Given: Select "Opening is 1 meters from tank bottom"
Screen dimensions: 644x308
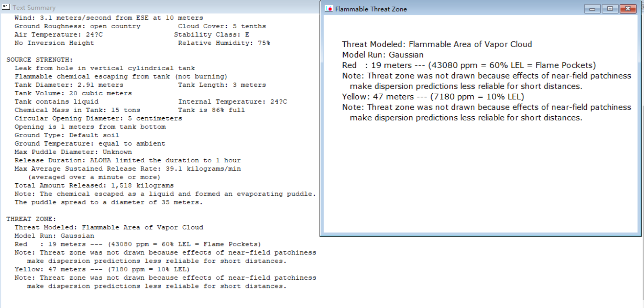Looking at the screenshot, I should click(x=90, y=127).
